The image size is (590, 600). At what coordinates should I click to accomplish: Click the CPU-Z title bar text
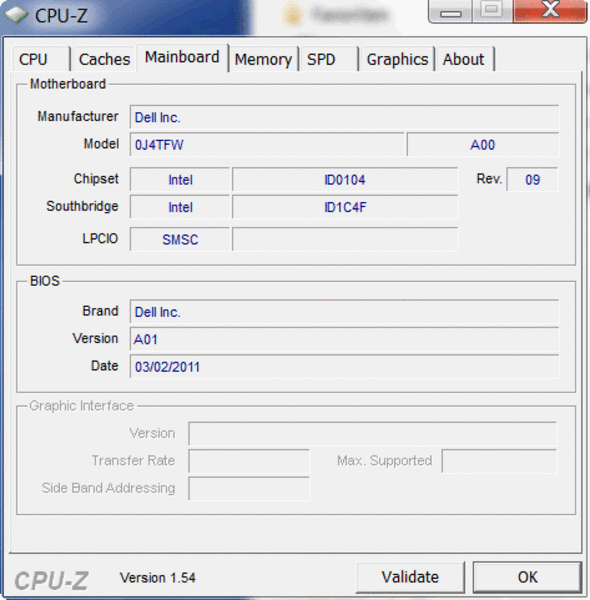point(61,15)
